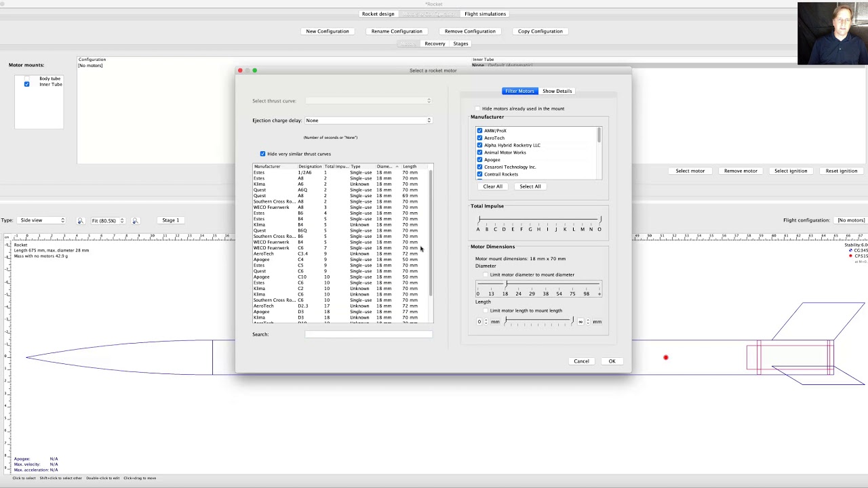The width and height of the screenshot is (868, 488).
Task: Click Clear All manufacturers button
Action: (x=493, y=186)
